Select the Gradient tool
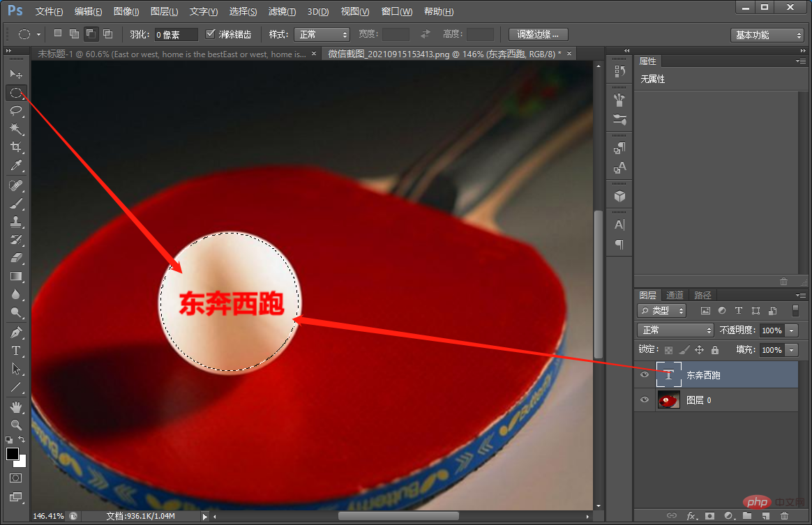 (x=16, y=276)
